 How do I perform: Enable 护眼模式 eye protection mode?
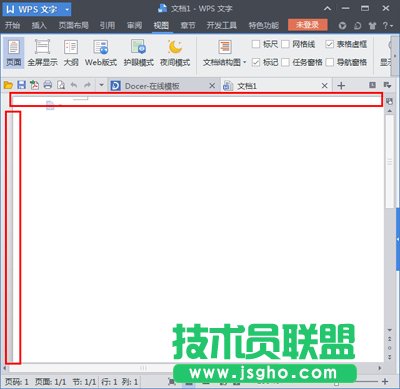pos(138,53)
